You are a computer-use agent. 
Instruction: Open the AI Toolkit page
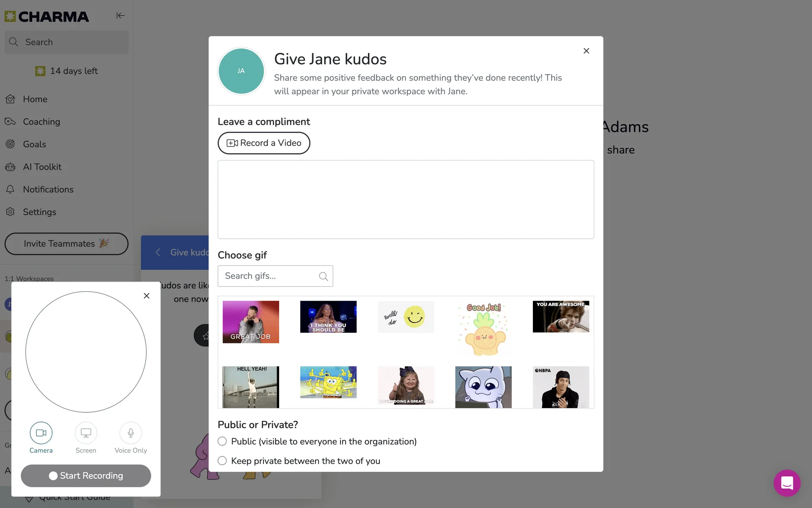[x=42, y=167]
